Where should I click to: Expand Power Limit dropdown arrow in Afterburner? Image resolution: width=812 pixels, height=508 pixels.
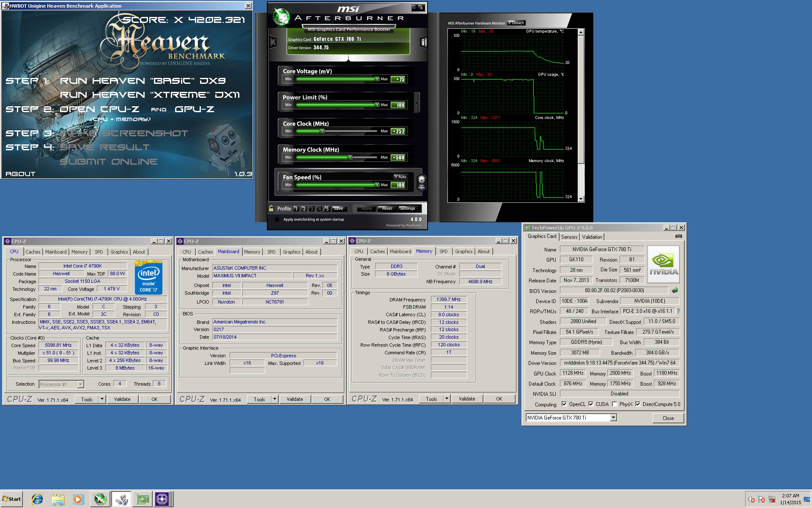[417, 103]
